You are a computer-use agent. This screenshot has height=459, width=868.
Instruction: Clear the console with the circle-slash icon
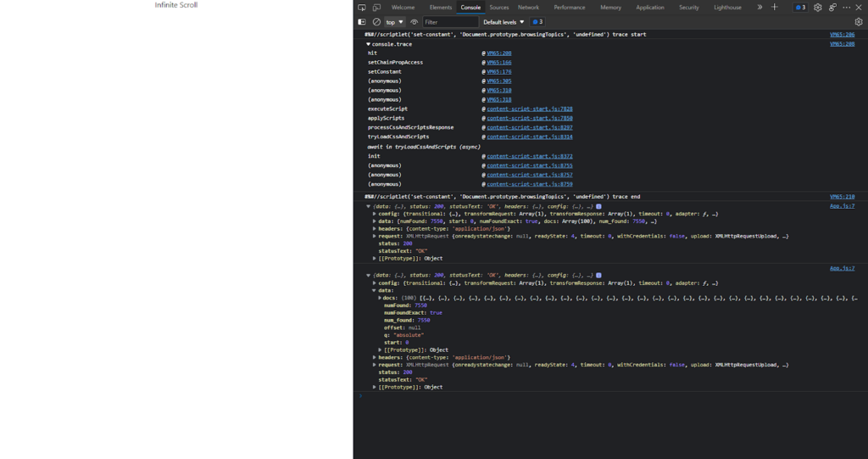click(376, 22)
